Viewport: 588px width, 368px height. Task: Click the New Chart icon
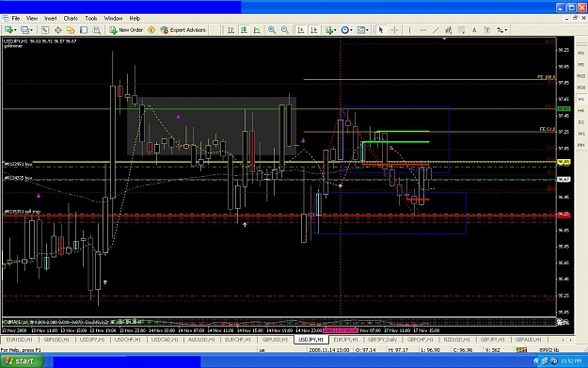[x=8, y=30]
